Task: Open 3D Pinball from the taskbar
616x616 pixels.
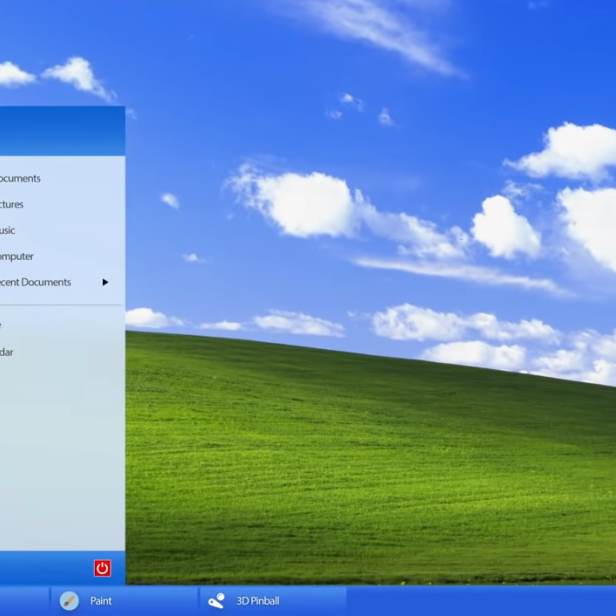Action: [273, 601]
